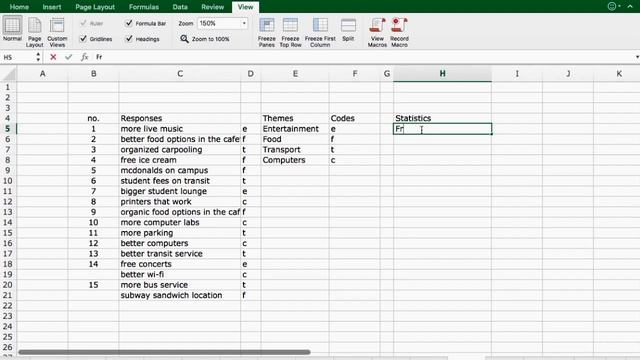The width and height of the screenshot is (640, 360).
Task: Click Freeze Top Row
Action: [x=290, y=32]
